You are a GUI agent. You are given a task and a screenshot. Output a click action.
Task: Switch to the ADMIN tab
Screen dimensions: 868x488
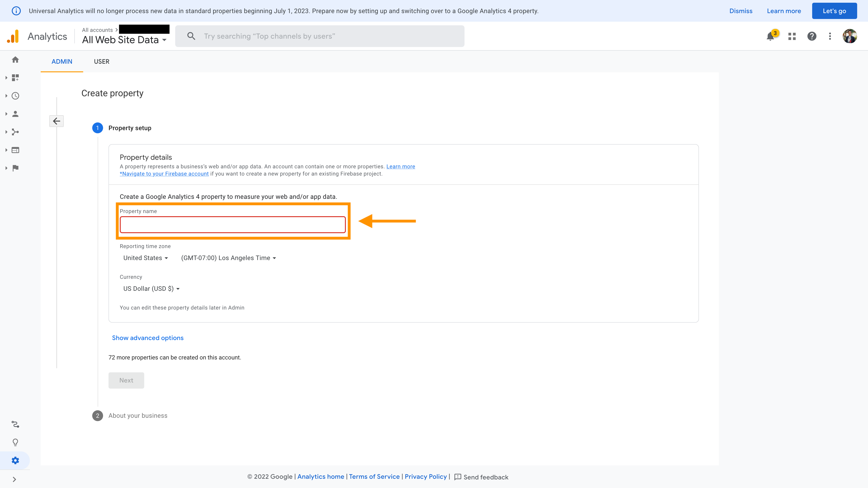pos(62,62)
